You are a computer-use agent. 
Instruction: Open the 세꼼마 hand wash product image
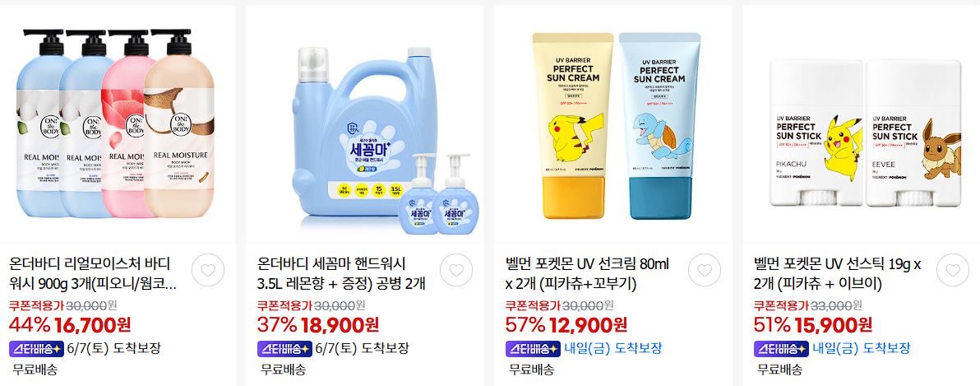365,124
